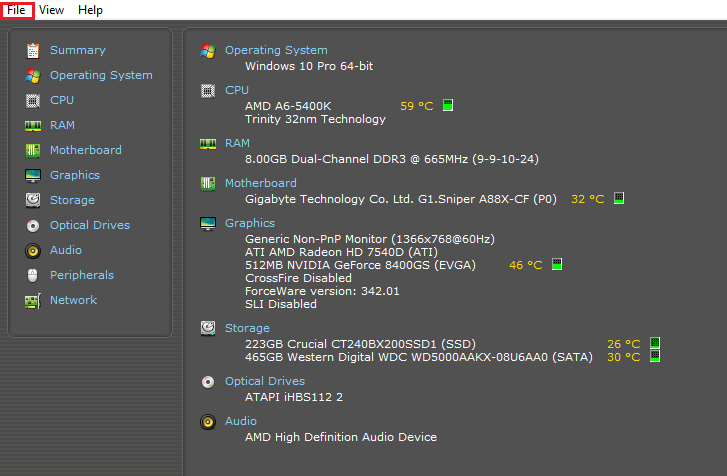
Task: Select Network in the sidebar
Action: pos(73,300)
